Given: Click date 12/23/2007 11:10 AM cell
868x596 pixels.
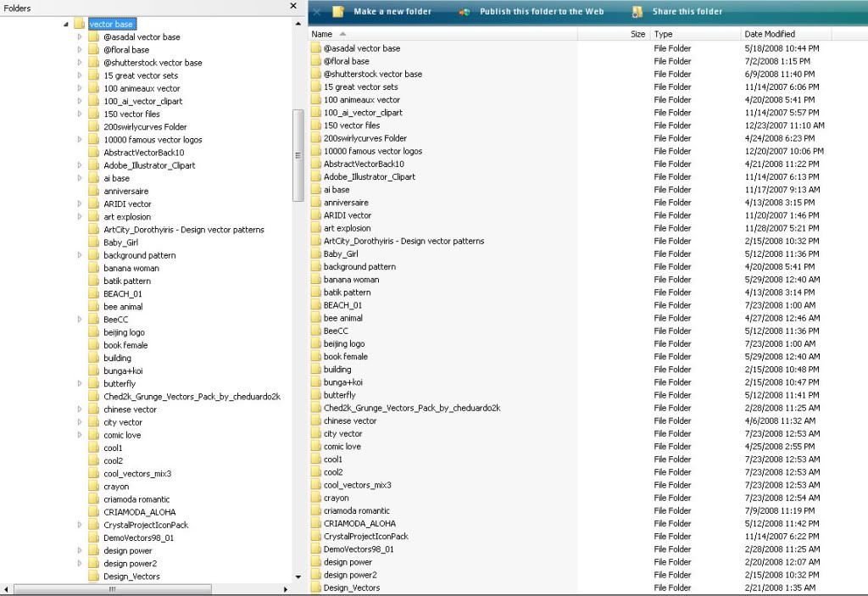Looking at the screenshot, I should click(x=784, y=125).
